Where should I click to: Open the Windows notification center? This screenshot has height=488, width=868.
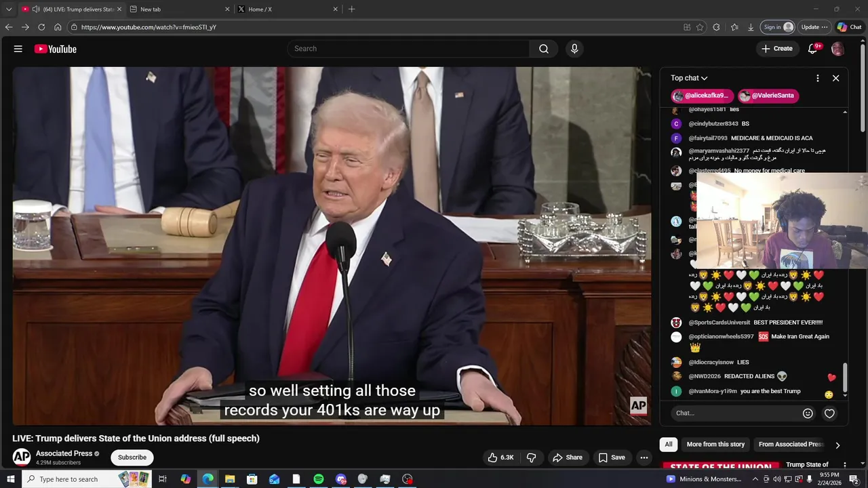click(x=854, y=479)
